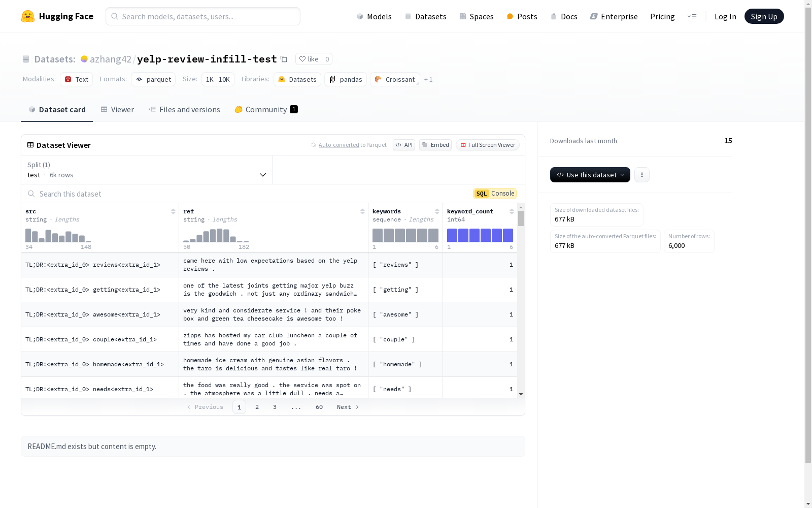This screenshot has width=812, height=508.
Task: Copy dataset name with the copy icon
Action: point(284,59)
